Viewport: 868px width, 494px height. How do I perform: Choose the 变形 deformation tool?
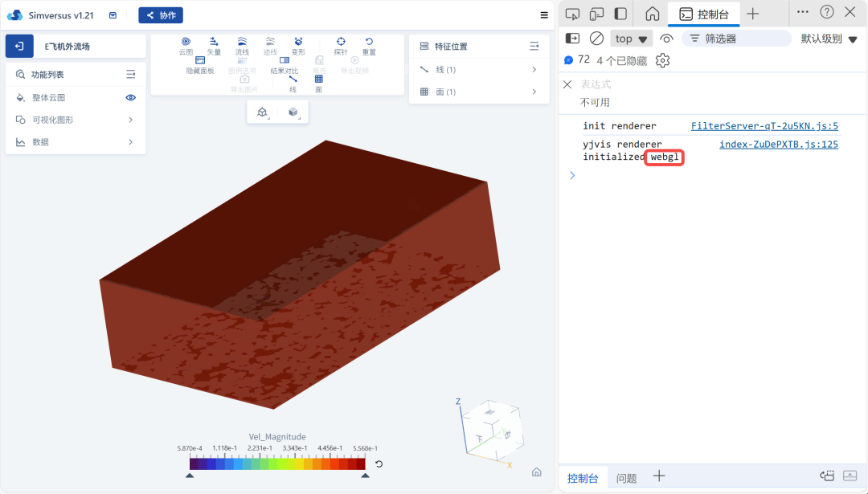298,45
